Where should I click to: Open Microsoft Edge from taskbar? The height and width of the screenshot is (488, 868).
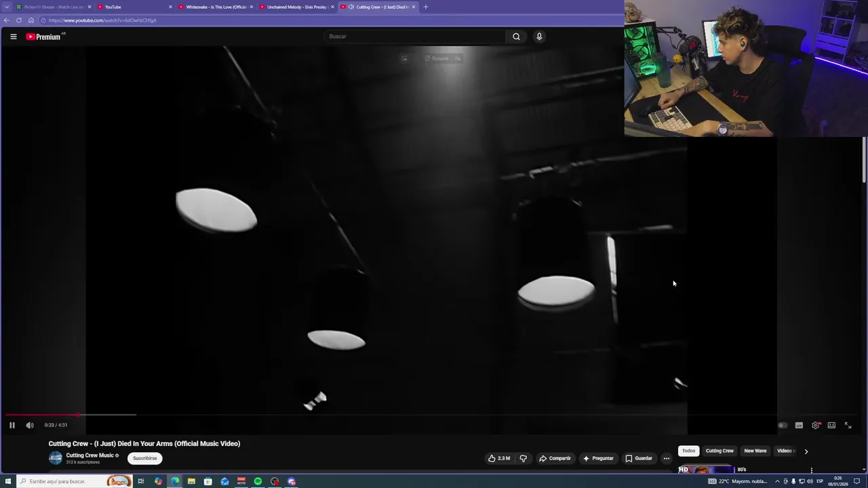point(175,481)
